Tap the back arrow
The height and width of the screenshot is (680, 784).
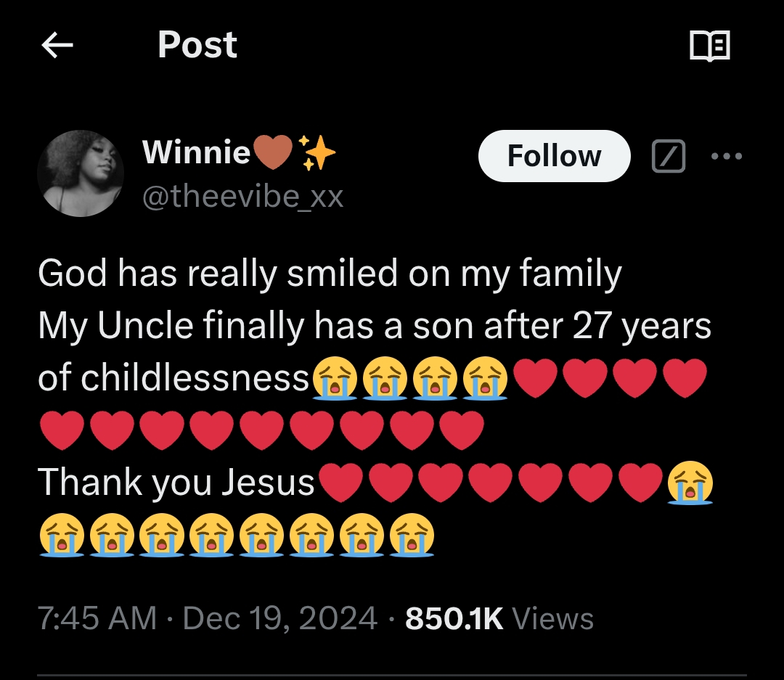(x=58, y=46)
